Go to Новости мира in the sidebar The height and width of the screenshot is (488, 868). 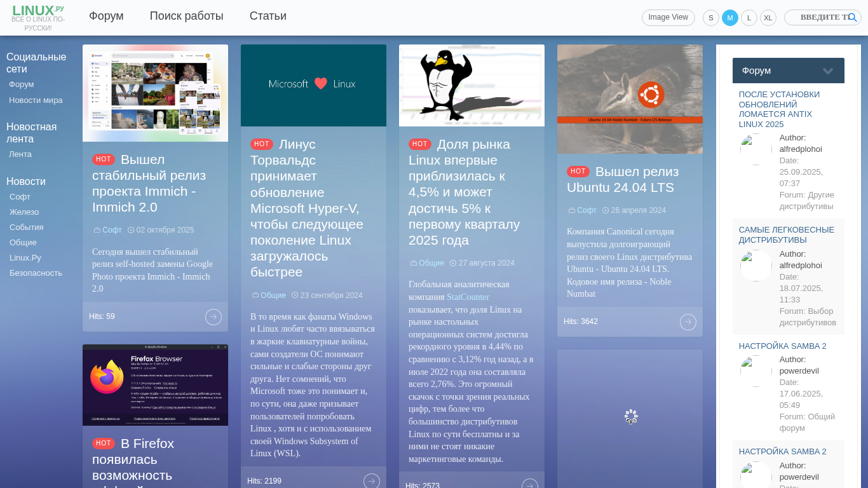pyautogui.click(x=36, y=100)
